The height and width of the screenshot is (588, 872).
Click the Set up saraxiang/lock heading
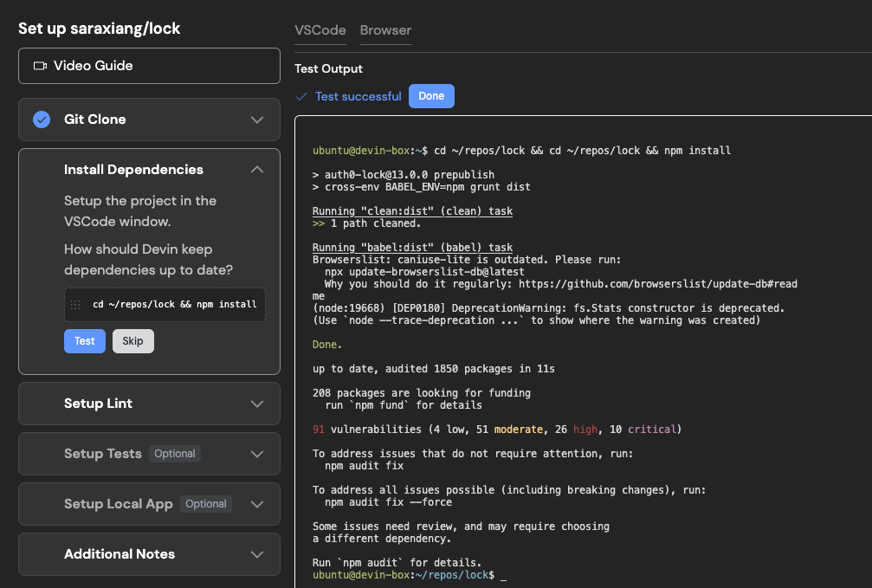tap(99, 29)
